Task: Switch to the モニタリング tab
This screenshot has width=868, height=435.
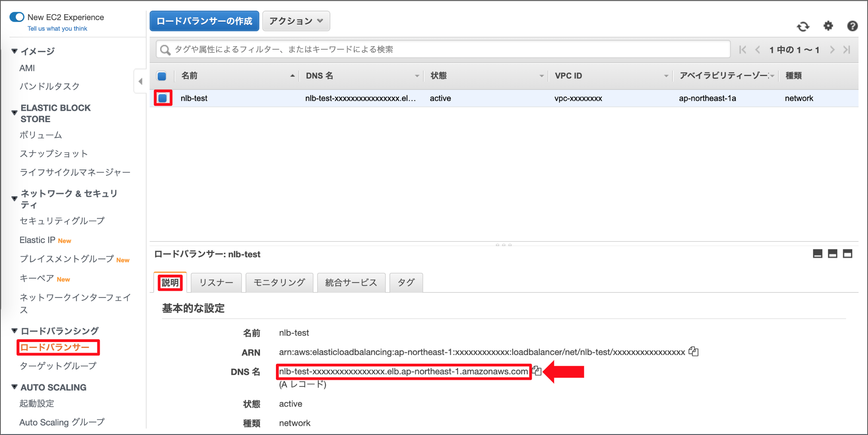Action: [x=279, y=283]
